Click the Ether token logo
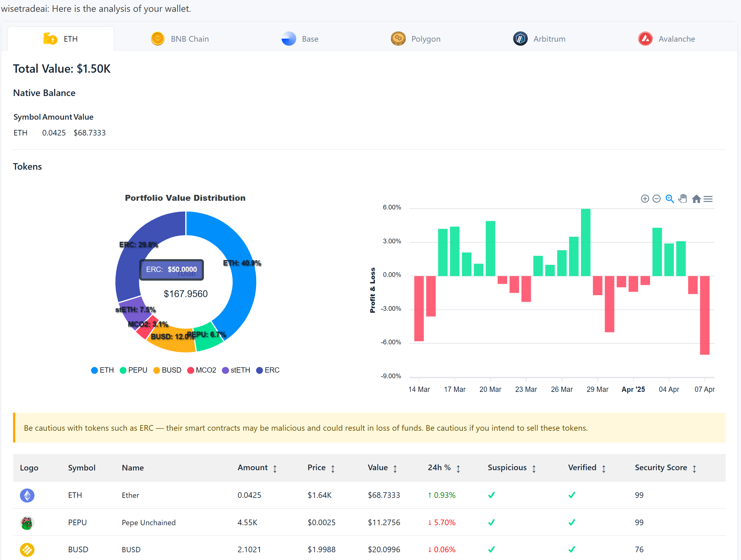 pyautogui.click(x=27, y=495)
